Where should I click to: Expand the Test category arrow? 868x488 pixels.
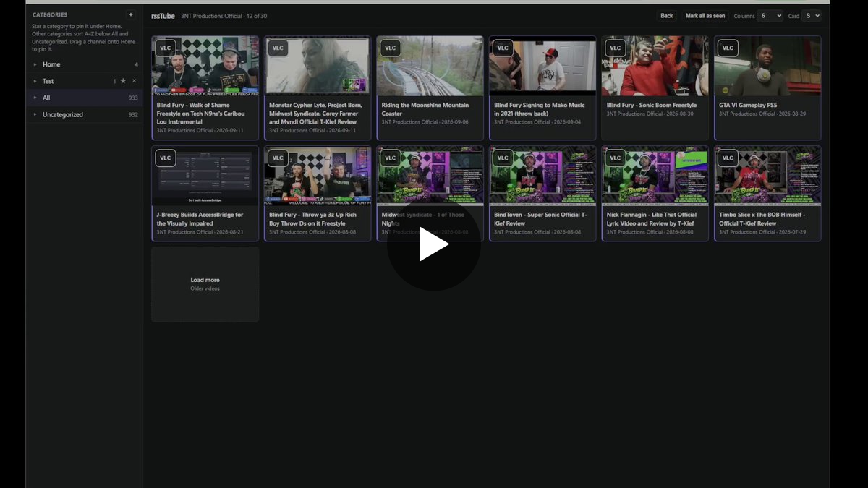(x=35, y=81)
